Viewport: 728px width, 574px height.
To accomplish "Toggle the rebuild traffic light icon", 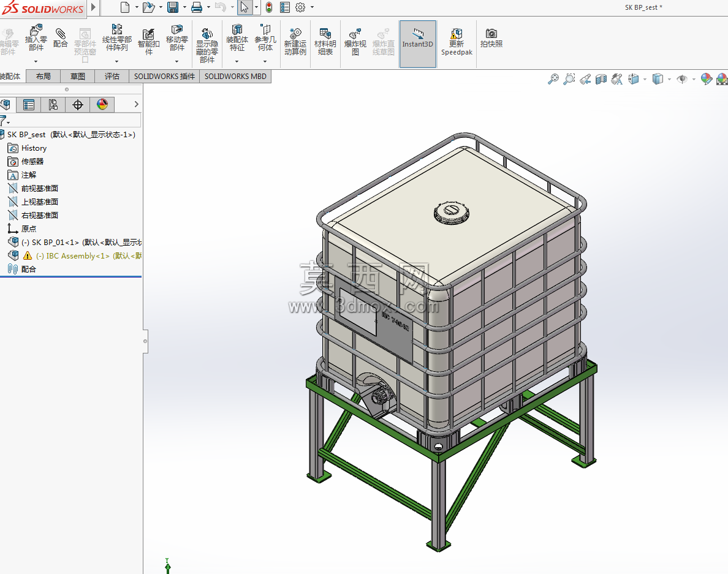I will click(269, 7).
